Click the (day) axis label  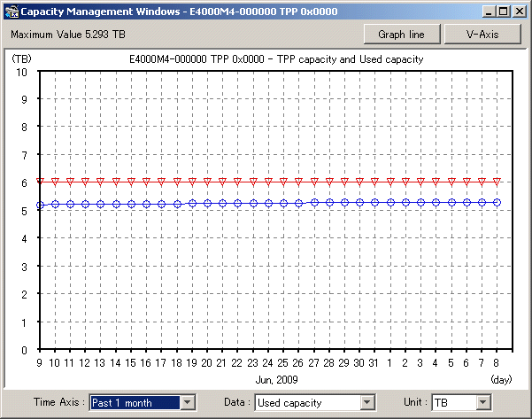(x=501, y=380)
